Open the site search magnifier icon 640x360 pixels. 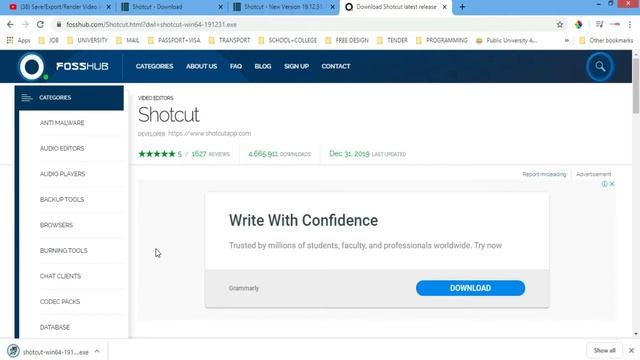[x=600, y=66]
